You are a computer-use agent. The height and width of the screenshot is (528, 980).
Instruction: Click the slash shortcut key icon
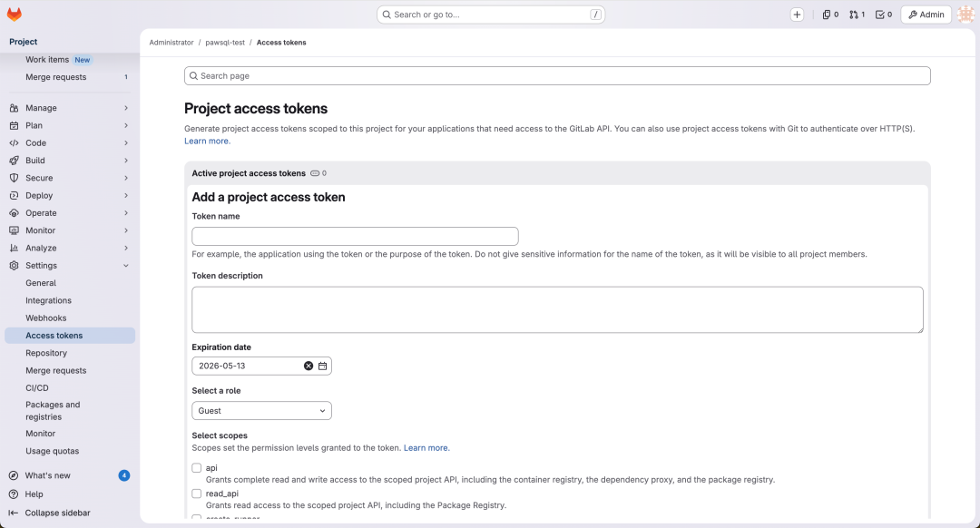[x=595, y=15]
